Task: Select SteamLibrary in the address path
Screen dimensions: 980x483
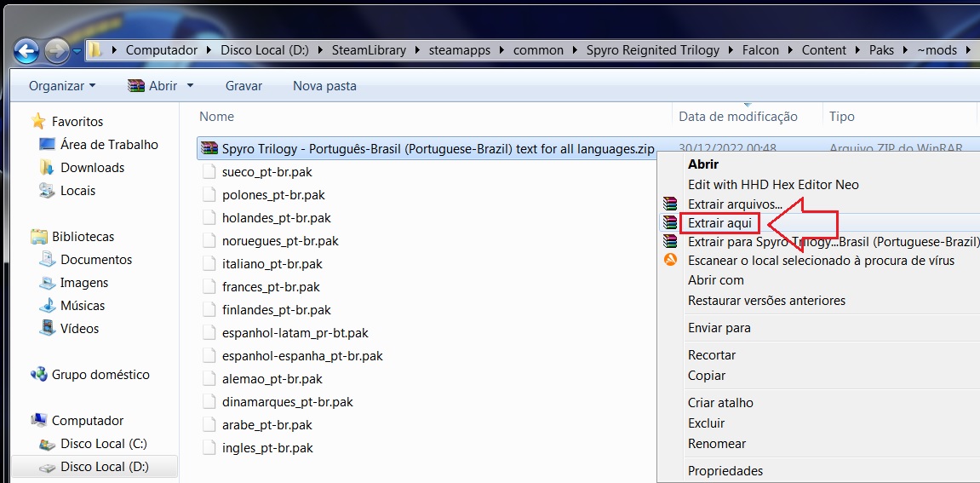Action: (369, 50)
